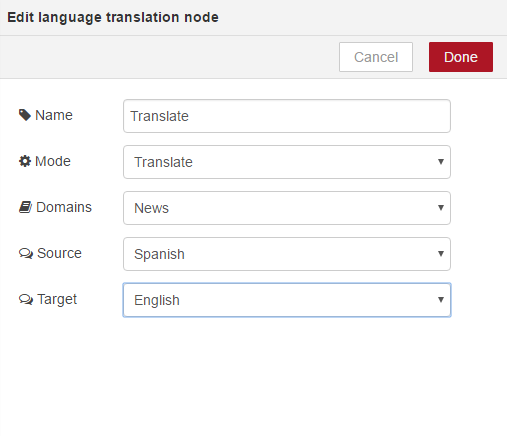Click the Mode label text
This screenshot has height=436, width=507.
click(x=53, y=161)
